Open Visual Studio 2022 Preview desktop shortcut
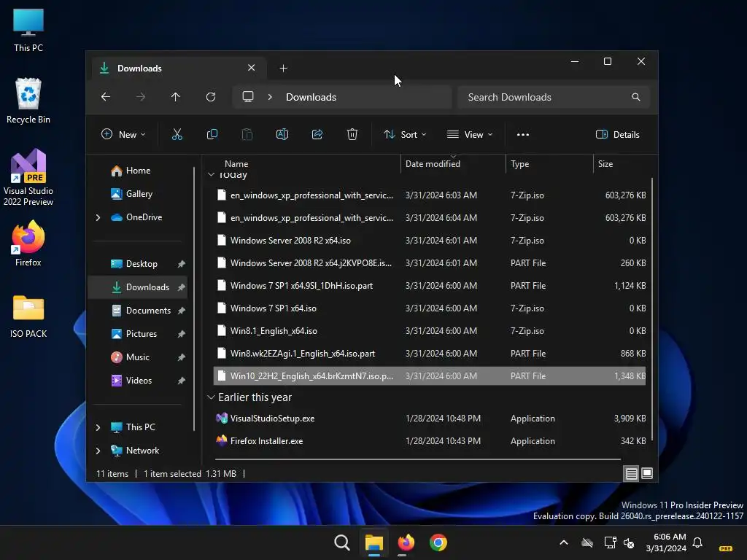The image size is (747, 560). coord(28,177)
